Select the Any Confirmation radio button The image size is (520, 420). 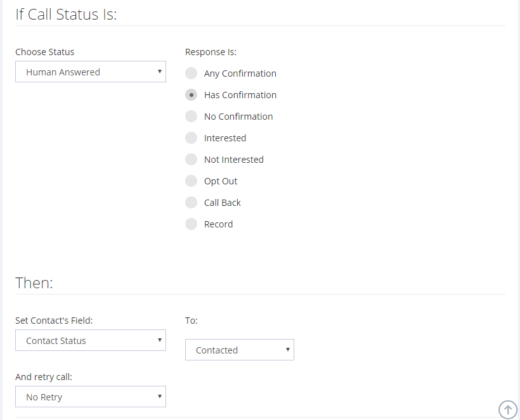192,73
